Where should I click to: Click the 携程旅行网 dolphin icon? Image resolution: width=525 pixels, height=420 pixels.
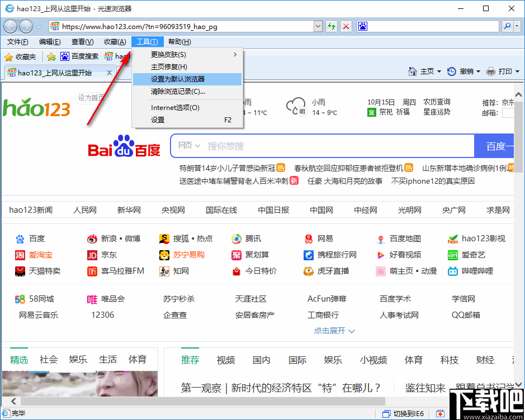309,255
